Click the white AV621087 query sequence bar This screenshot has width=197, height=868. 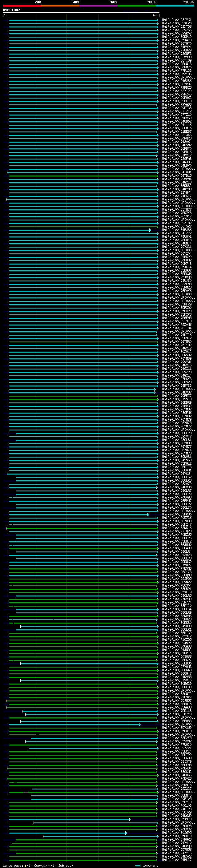[x=81, y=12]
